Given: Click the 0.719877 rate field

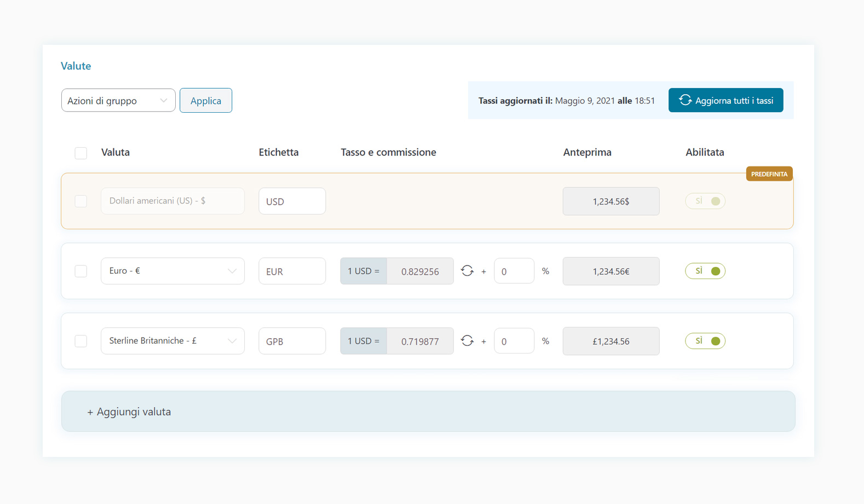Looking at the screenshot, I should (x=420, y=341).
